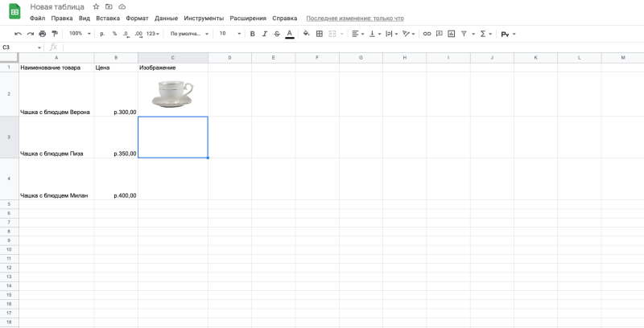This screenshot has height=328, width=644.
Task: Open the Формат menu
Action: point(137,18)
